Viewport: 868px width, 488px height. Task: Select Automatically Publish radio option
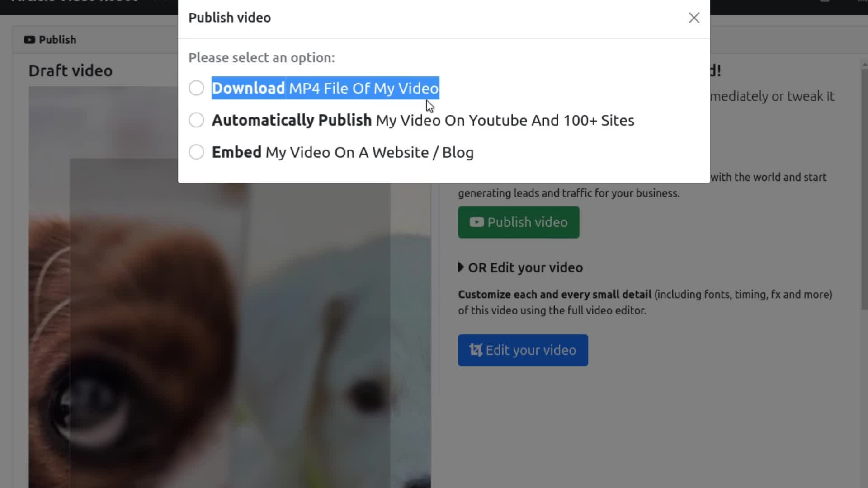[x=196, y=120]
